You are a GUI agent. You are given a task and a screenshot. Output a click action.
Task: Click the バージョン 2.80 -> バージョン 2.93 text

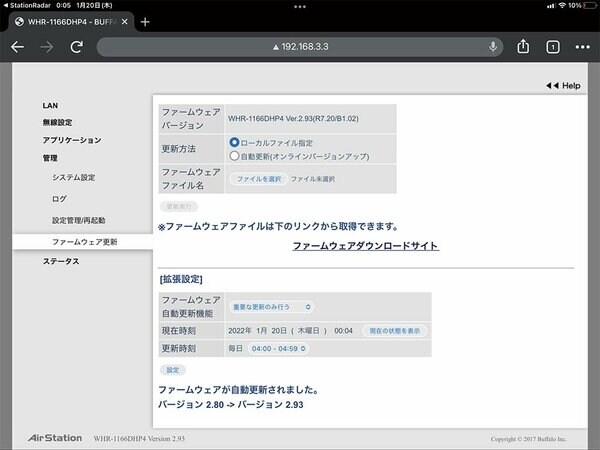pos(231,404)
